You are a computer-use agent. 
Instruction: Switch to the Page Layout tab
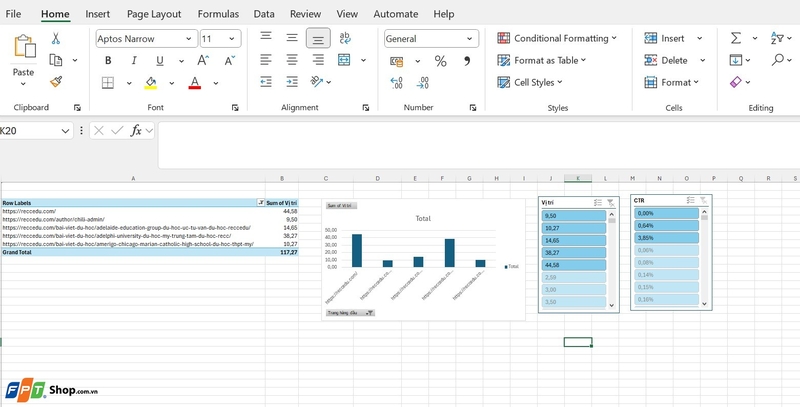click(154, 14)
